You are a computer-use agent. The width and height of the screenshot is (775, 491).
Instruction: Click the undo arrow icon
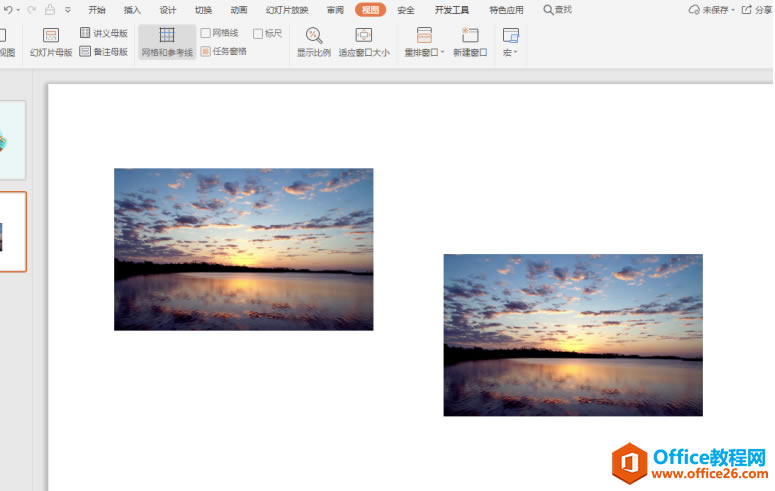click(x=8, y=10)
